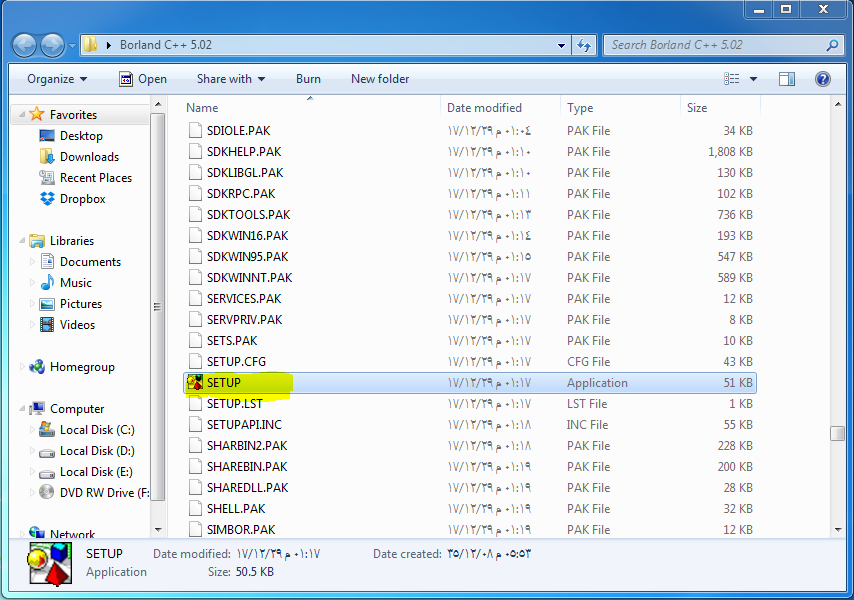Go back with the Back arrow button
The image size is (854, 600).
[24, 45]
